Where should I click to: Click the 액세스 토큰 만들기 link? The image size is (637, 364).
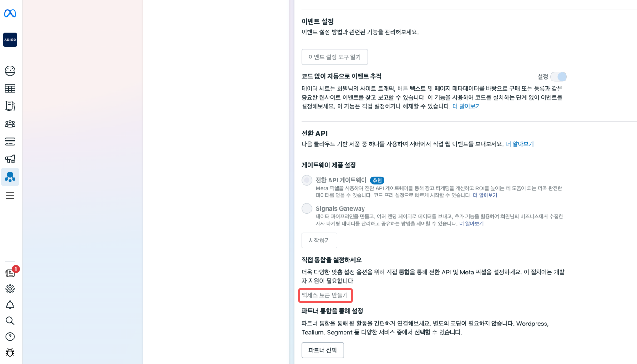pos(325,295)
